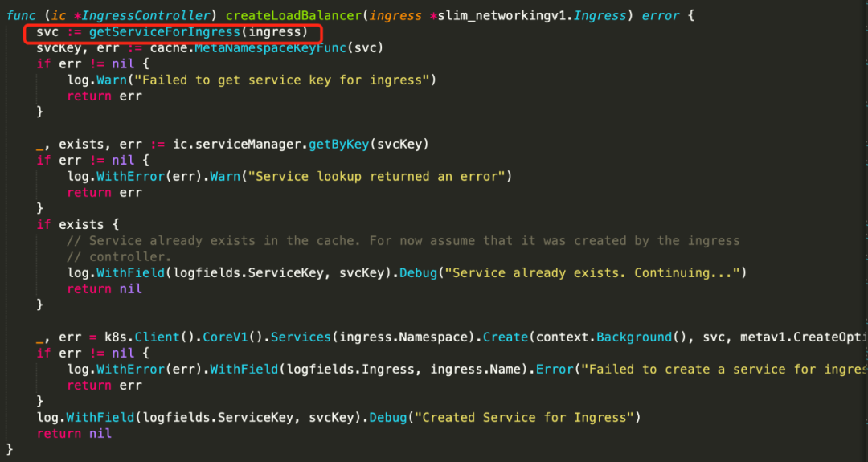Click the final "return nil" statement
The width and height of the screenshot is (868, 462).
(74, 433)
